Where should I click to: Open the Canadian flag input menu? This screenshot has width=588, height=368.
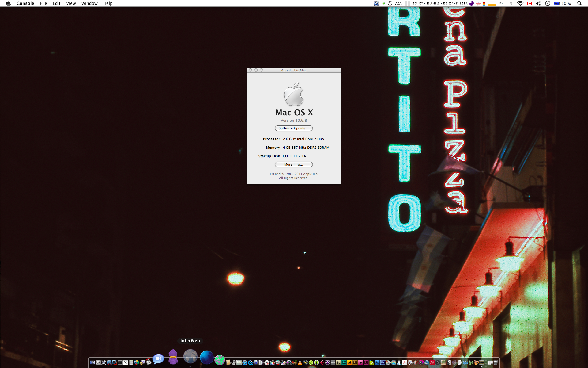tap(530, 3)
